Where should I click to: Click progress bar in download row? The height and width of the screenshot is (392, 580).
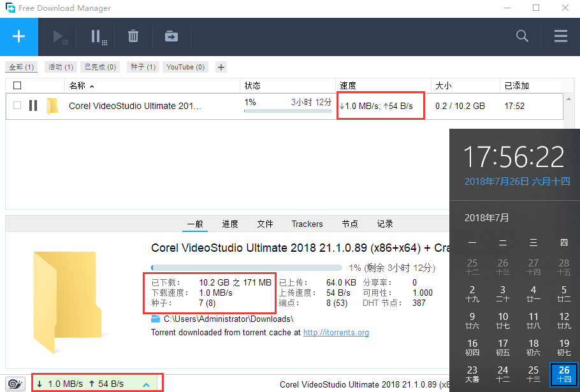pyautogui.click(x=288, y=110)
